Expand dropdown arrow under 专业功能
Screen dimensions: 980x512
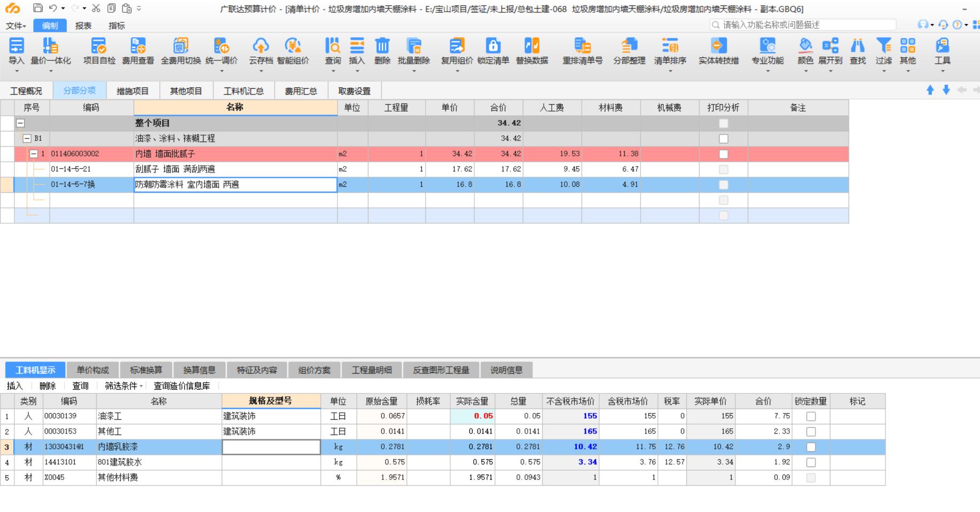click(x=767, y=71)
